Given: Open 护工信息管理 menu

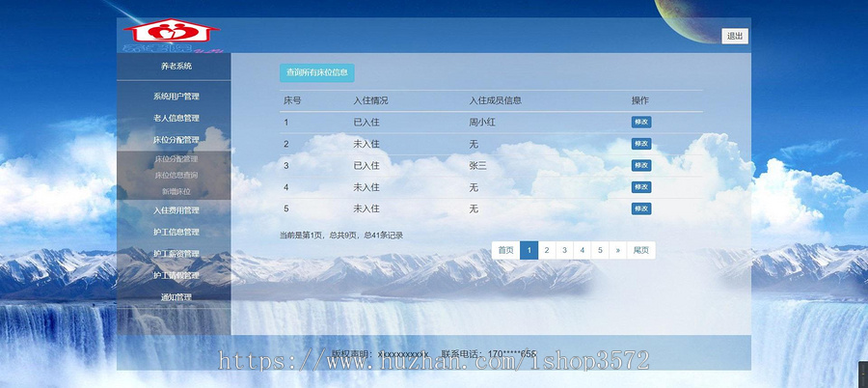Looking at the screenshot, I should point(176,232).
